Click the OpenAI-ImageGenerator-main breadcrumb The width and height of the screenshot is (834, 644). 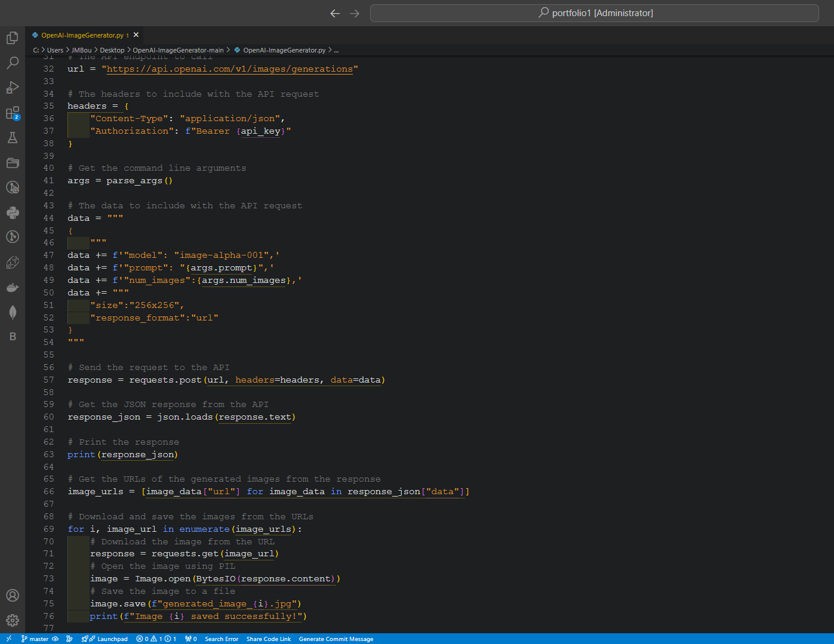178,50
